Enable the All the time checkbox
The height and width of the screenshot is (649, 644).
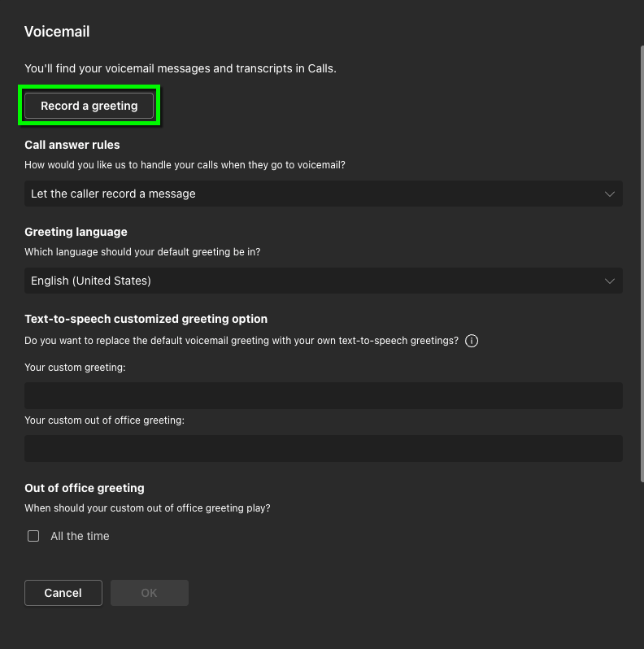point(33,536)
